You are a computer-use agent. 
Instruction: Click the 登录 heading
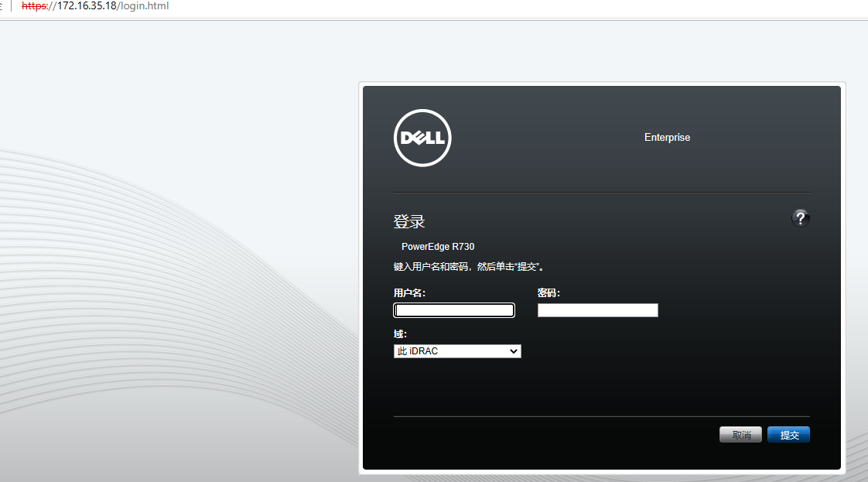(409, 222)
